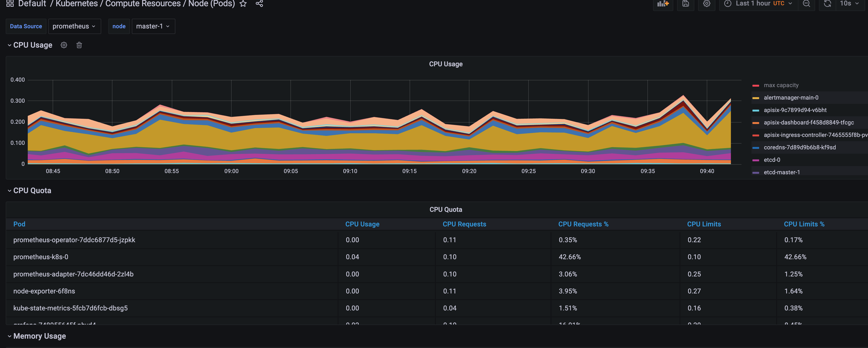Open the master-1 node dropdown
Image resolution: width=868 pixels, height=348 pixels.
tap(153, 26)
